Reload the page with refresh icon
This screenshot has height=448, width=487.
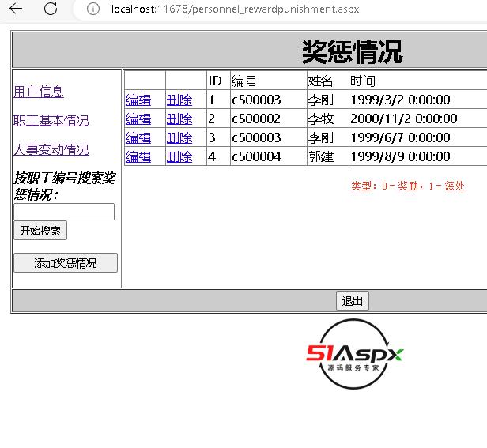pos(51,9)
